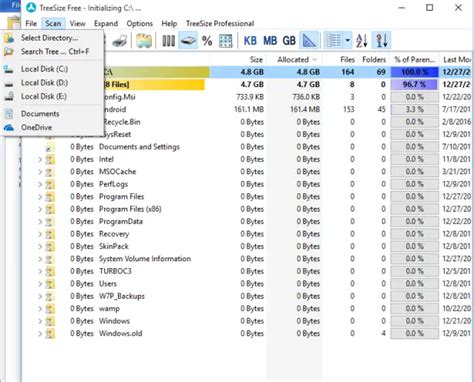Expand the ProgramData folder
Screen dimensions: 474x382
coord(40,222)
